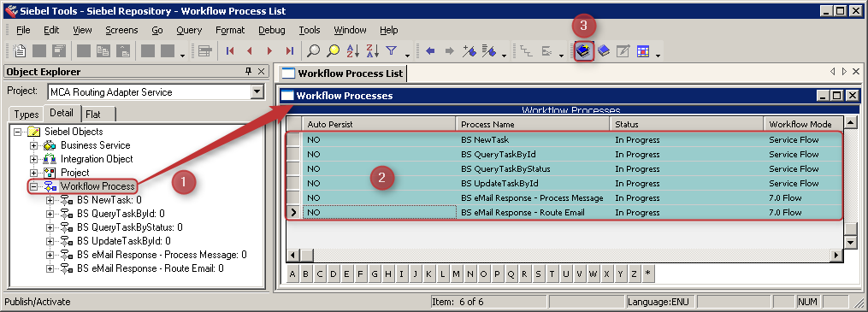Expand BS eMail Response - Route Email node
The image size is (868, 312).
click(50, 268)
